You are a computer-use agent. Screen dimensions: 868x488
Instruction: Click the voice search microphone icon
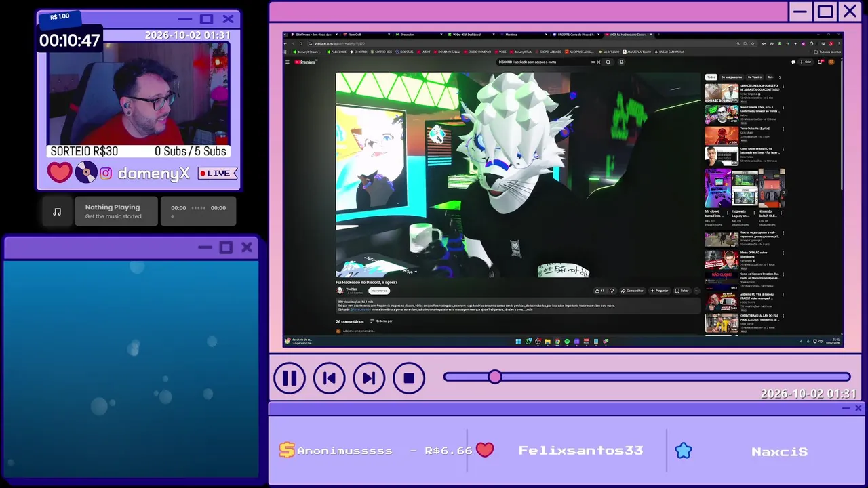622,62
